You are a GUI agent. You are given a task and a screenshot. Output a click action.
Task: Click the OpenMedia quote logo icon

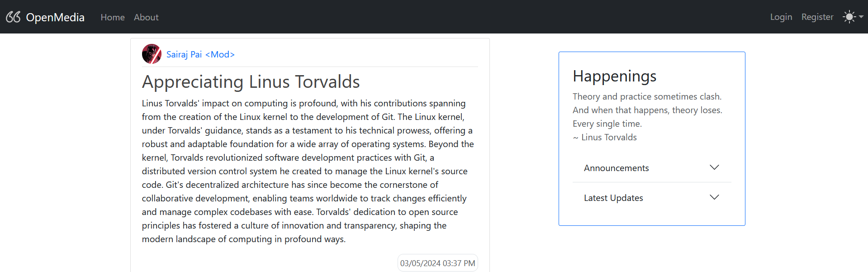[x=13, y=17]
